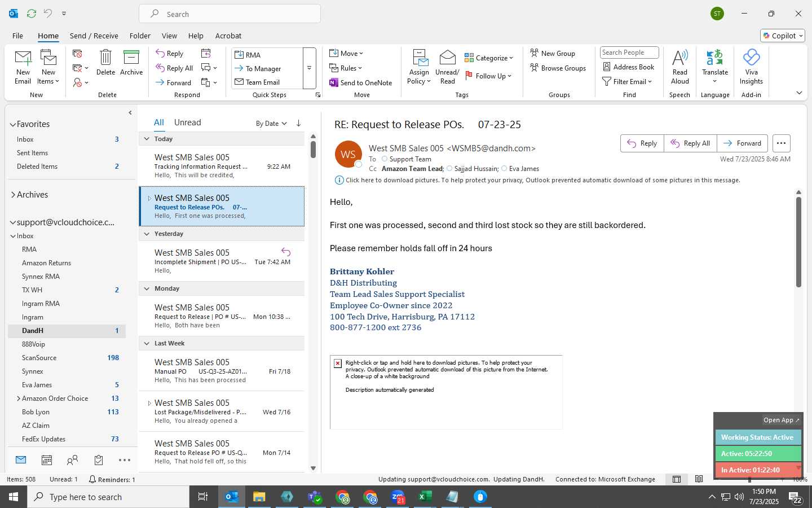Click download pictures info bar

tap(537, 180)
